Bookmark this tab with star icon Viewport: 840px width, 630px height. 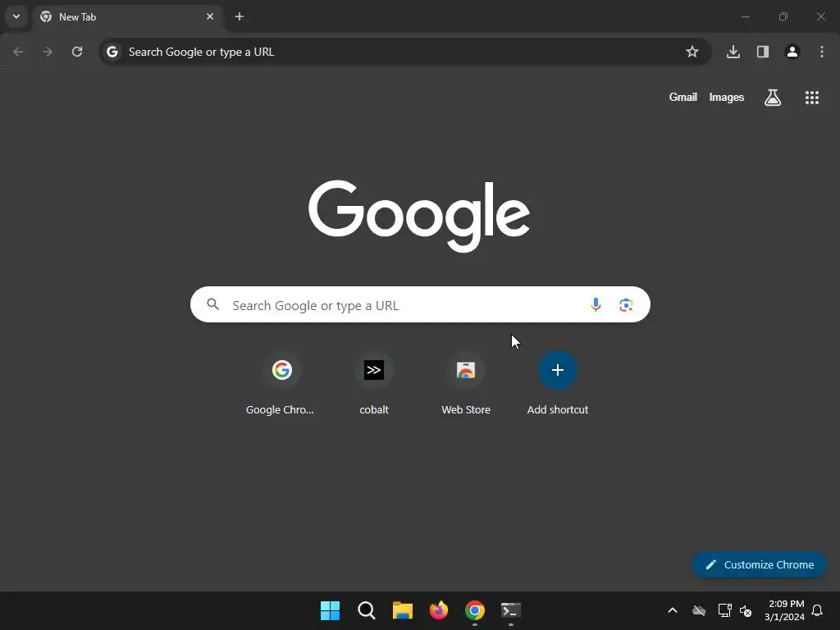[x=692, y=52]
